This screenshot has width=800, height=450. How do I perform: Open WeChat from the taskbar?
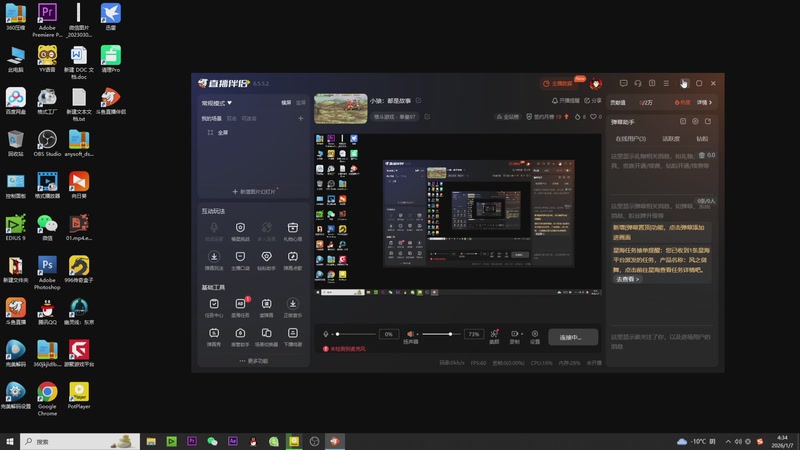(x=212, y=441)
